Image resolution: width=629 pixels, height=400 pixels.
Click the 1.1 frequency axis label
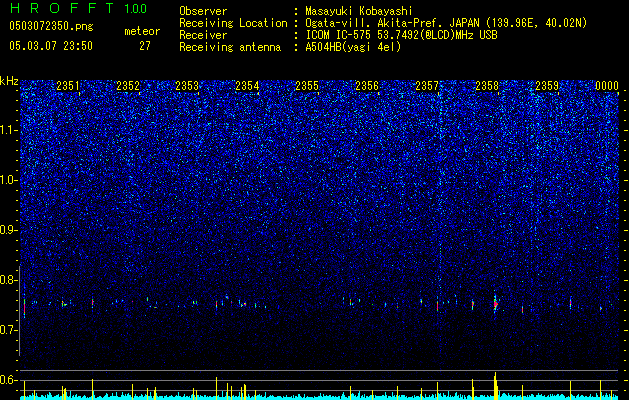(x=8, y=130)
